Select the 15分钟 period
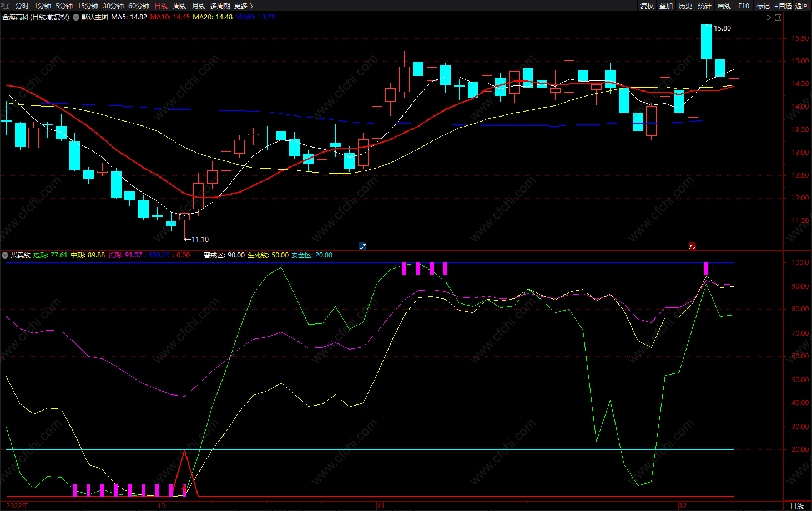Viewport: 812px width, 511px height. 88,6
